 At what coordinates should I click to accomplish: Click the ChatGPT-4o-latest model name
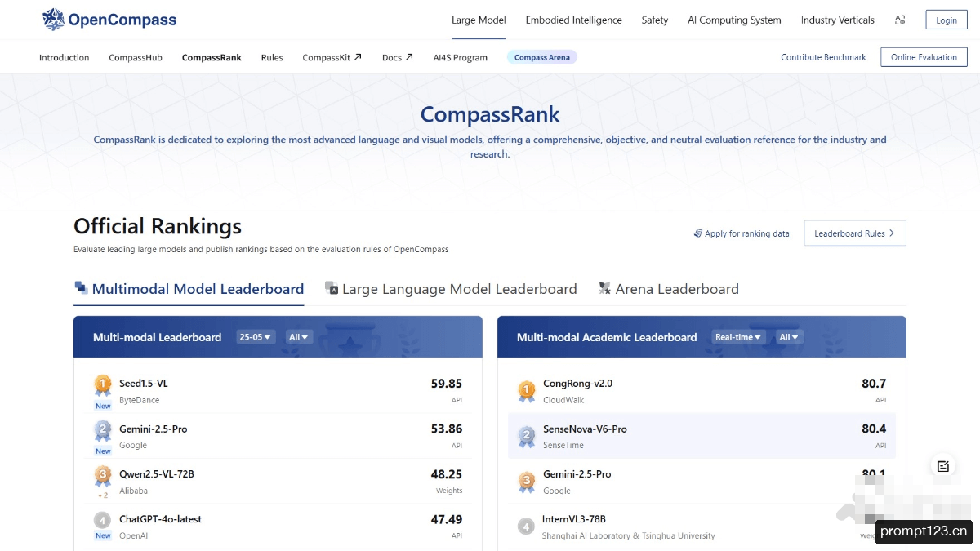[x=160, y=519]
